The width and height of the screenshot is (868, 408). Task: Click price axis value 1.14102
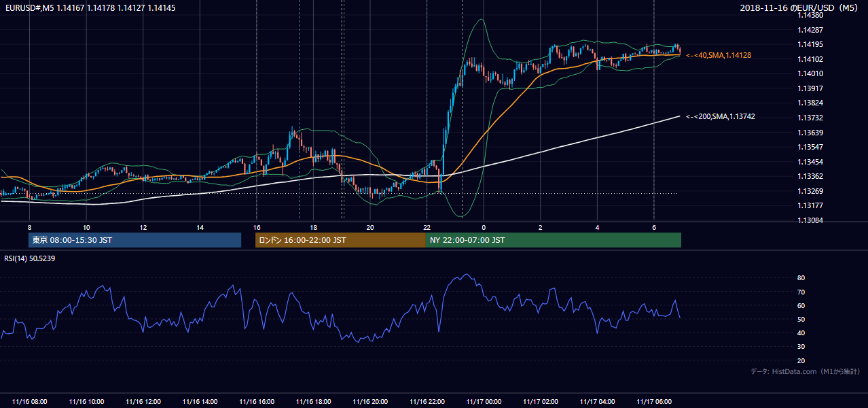[810, 59]
